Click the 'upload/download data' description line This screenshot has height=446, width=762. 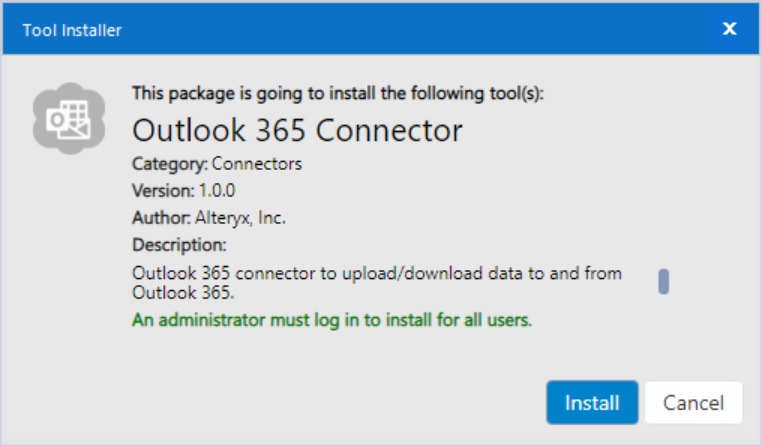(377, 273)
